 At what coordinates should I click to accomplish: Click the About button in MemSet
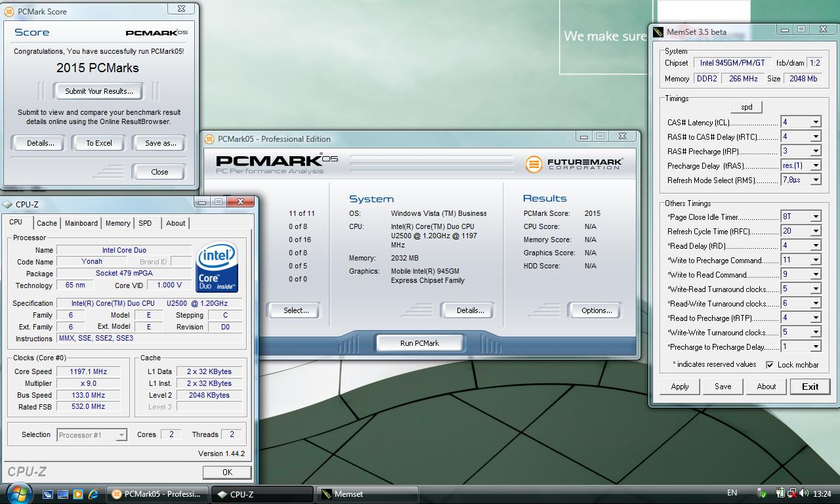tap(766, 387)
